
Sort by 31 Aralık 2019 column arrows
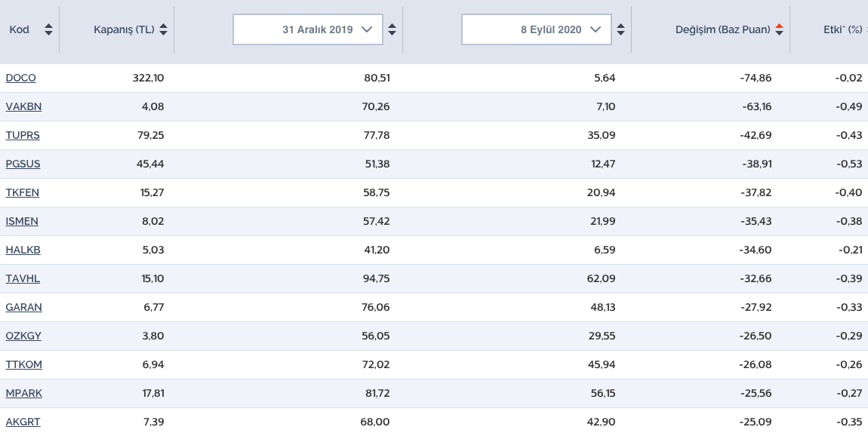pos(392,29)
